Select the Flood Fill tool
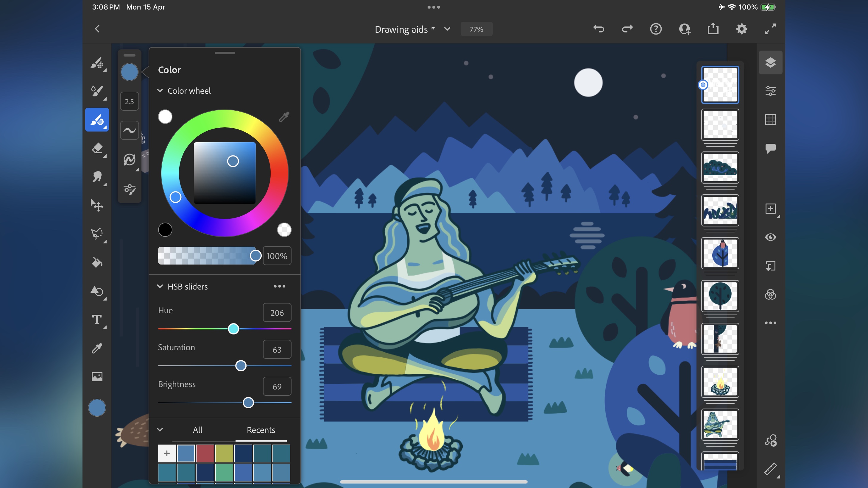The height and width of the screenshot is (488, 868). pyautogui.click(x=96, y=262)
